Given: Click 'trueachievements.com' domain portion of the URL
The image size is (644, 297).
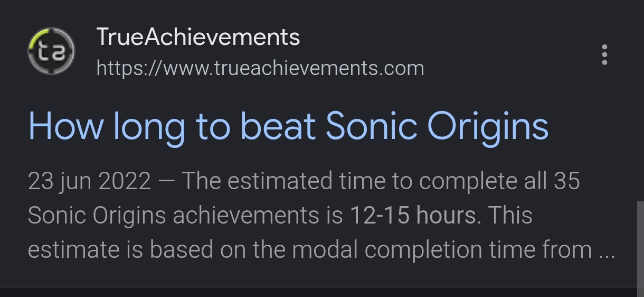Looking at the screenshot, I should click(x=319, y=68).
